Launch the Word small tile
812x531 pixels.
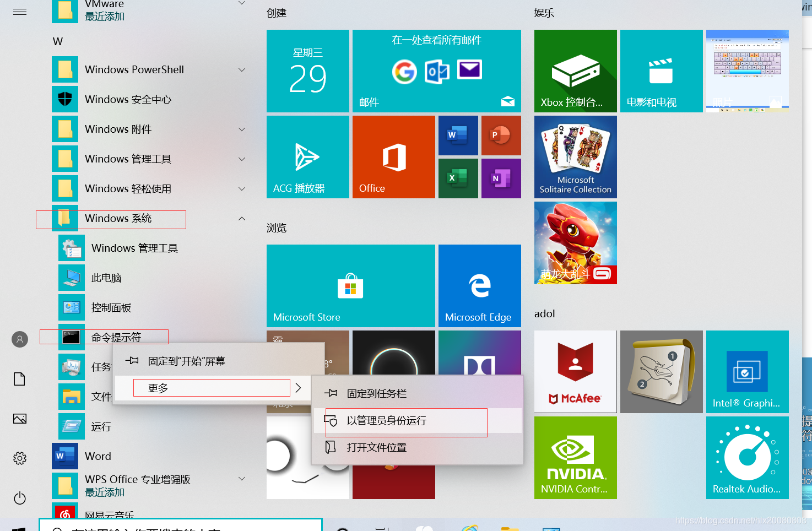[458, 136]
